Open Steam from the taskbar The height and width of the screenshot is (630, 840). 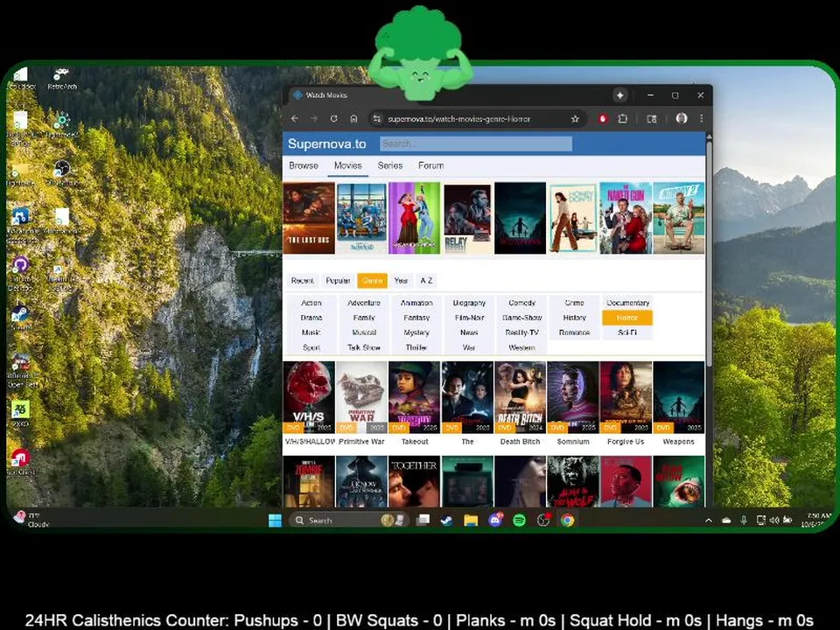[x=446, y=520]
